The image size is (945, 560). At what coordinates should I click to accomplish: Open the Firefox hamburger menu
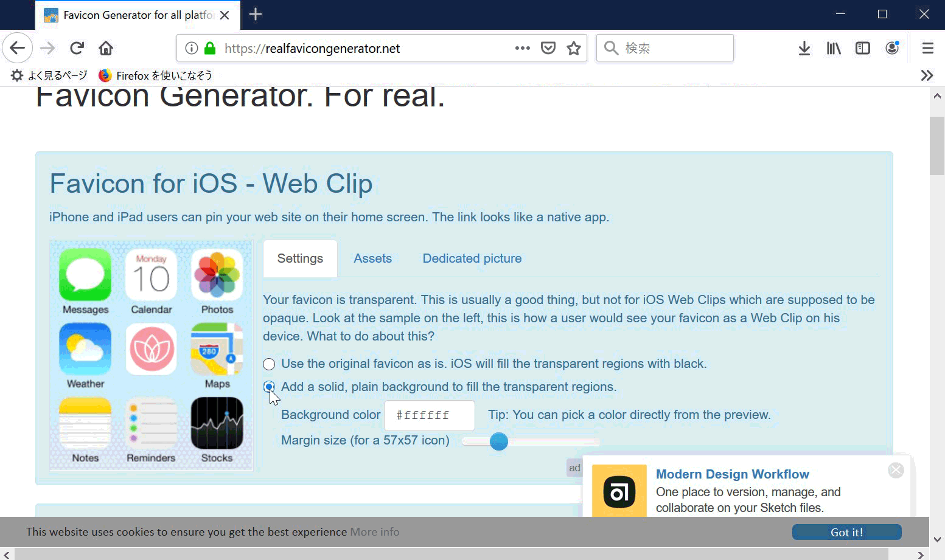tap(927, 48)
